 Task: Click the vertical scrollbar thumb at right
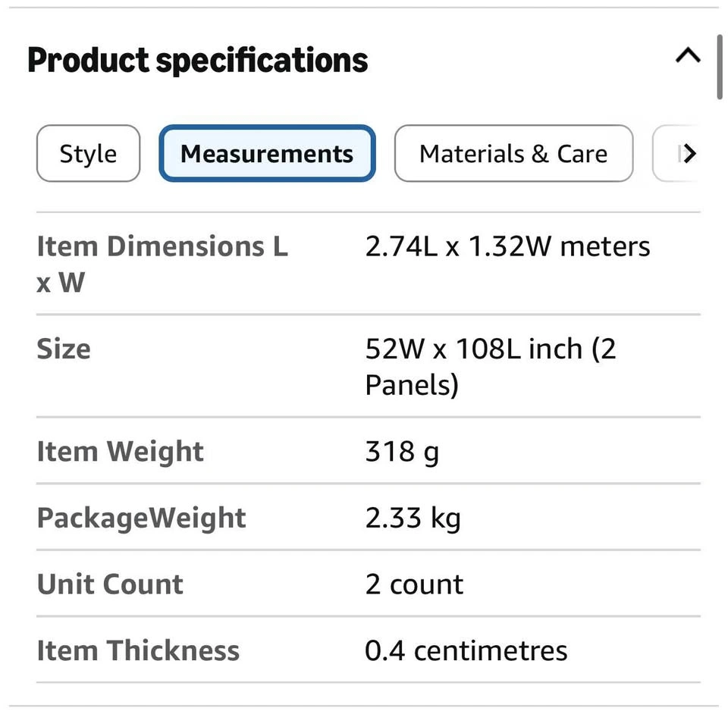click(x=720, y=67)
